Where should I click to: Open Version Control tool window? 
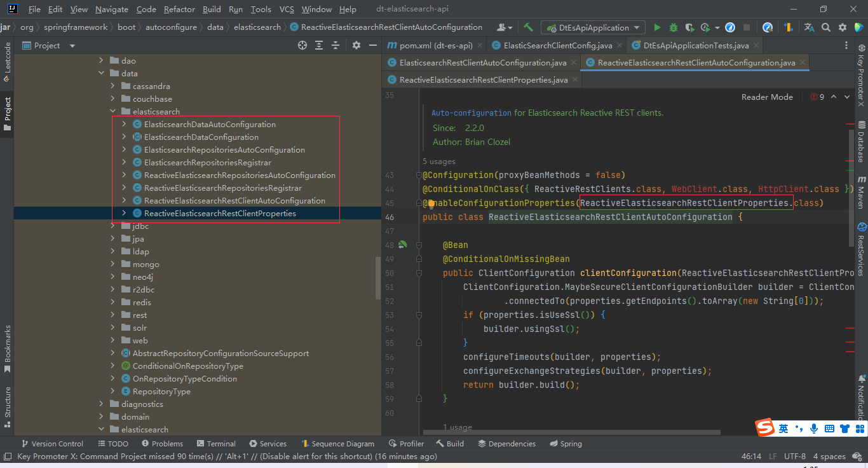tap(52, 443)
